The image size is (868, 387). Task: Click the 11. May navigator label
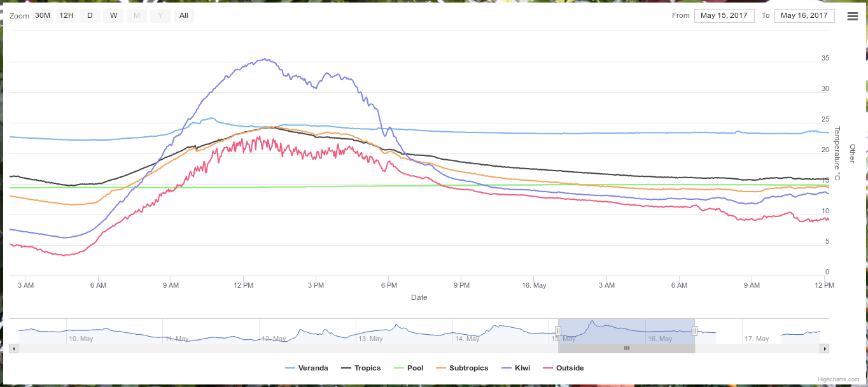pos(178,339)
